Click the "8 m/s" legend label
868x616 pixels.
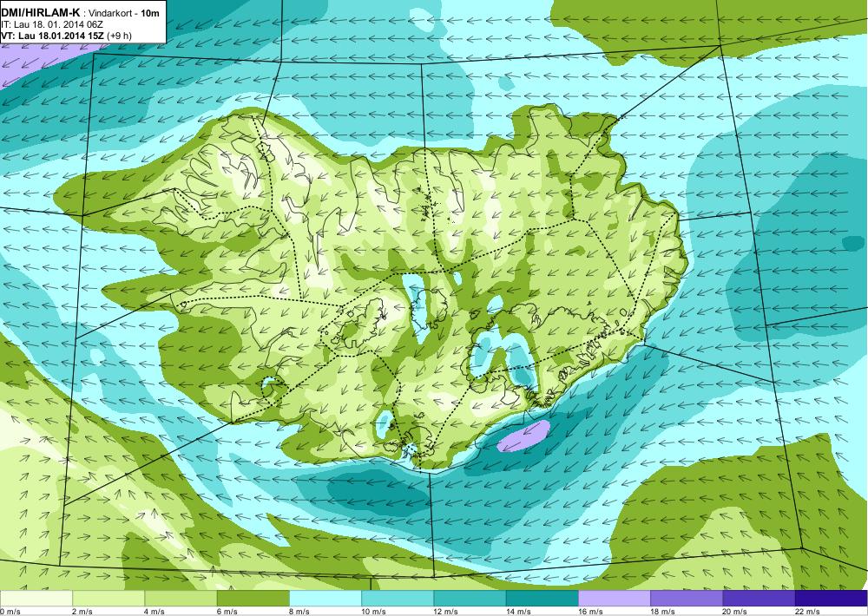[299, 612]
